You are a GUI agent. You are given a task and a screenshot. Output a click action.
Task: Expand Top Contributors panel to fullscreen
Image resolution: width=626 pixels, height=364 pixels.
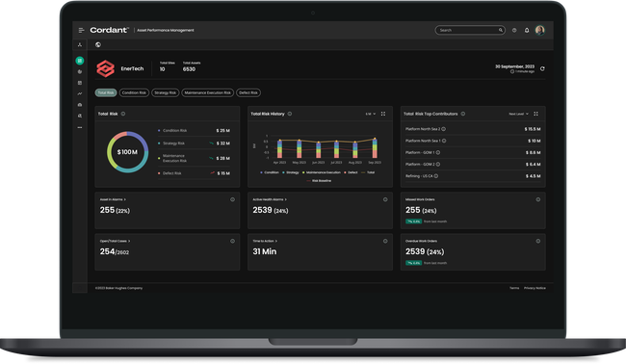point(535,114)
